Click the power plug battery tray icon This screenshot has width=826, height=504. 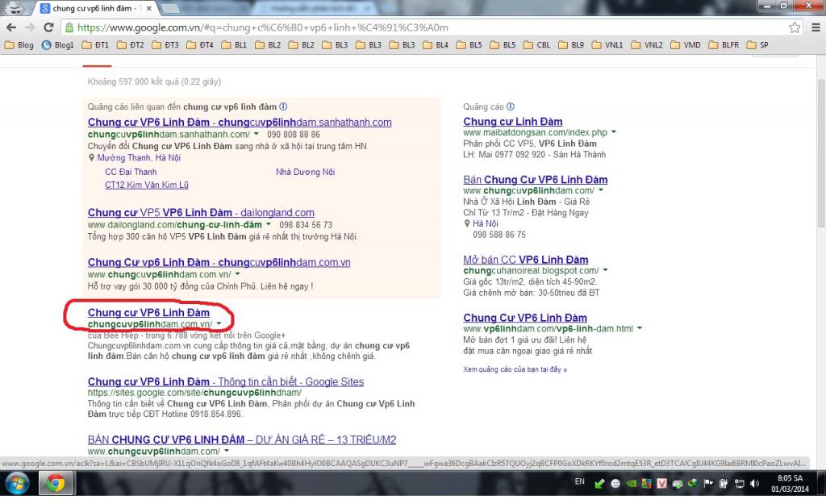(724, 483)
